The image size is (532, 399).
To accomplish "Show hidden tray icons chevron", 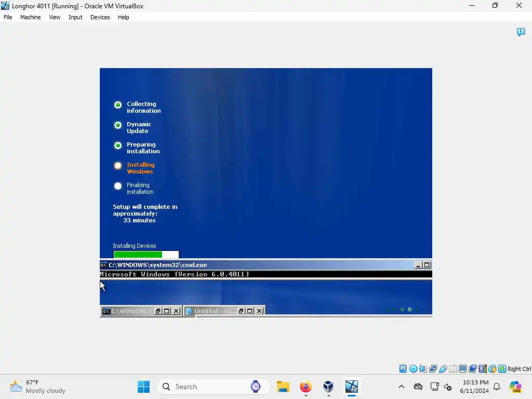I will 402,387.
